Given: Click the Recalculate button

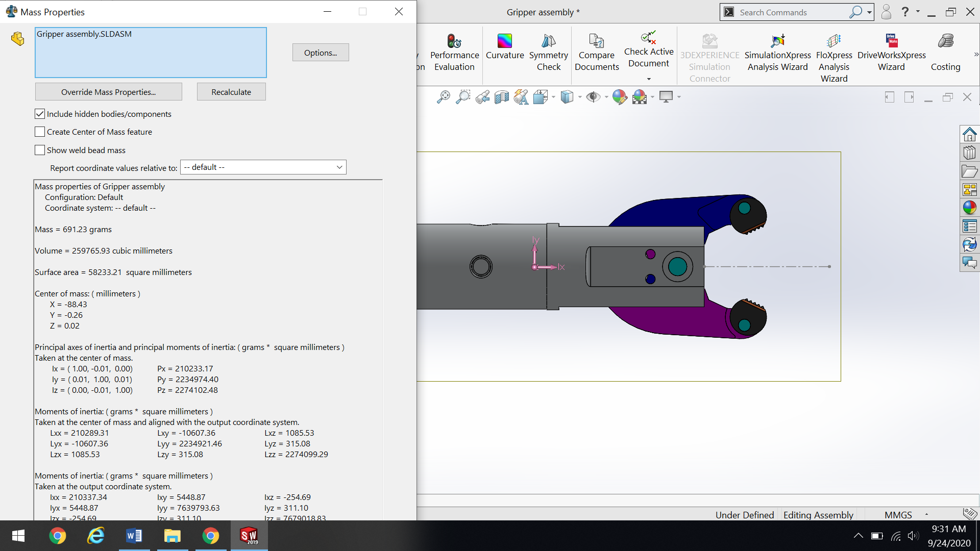Looking at the screenshot, I should (x=231, y=92).
